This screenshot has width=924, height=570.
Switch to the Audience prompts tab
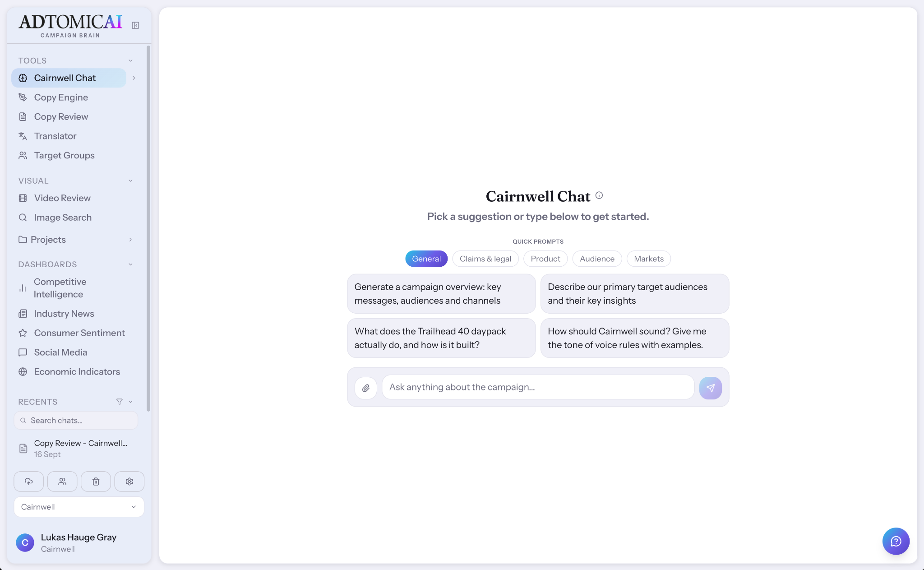pyautogui.click(x=597, y=259)
